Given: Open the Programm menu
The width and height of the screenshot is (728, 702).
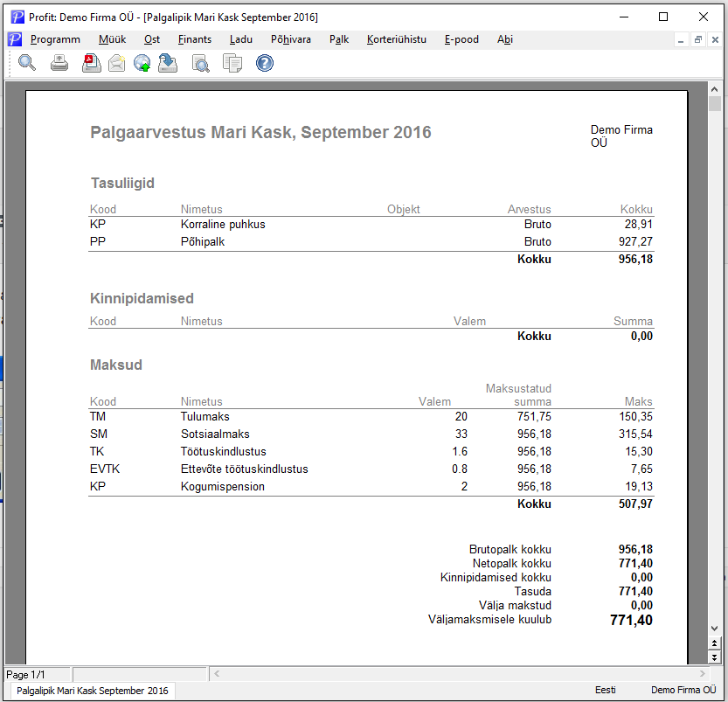Looking at the screenshot, I should [55, 39].
